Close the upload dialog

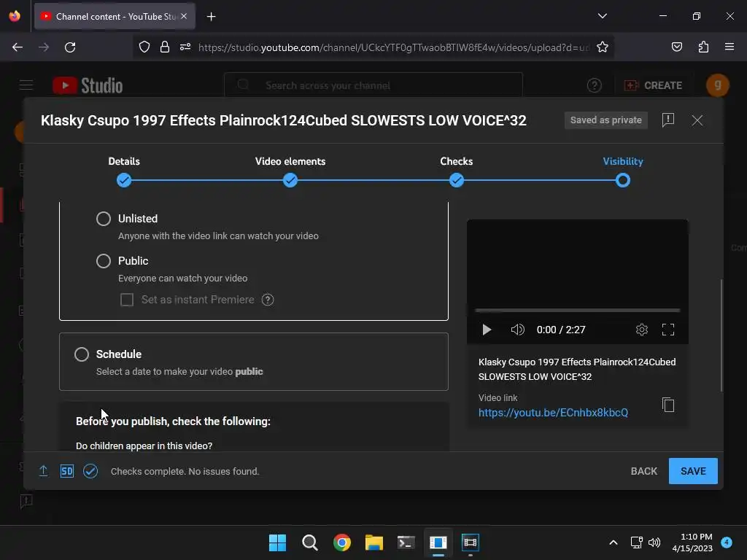[697, 120]
